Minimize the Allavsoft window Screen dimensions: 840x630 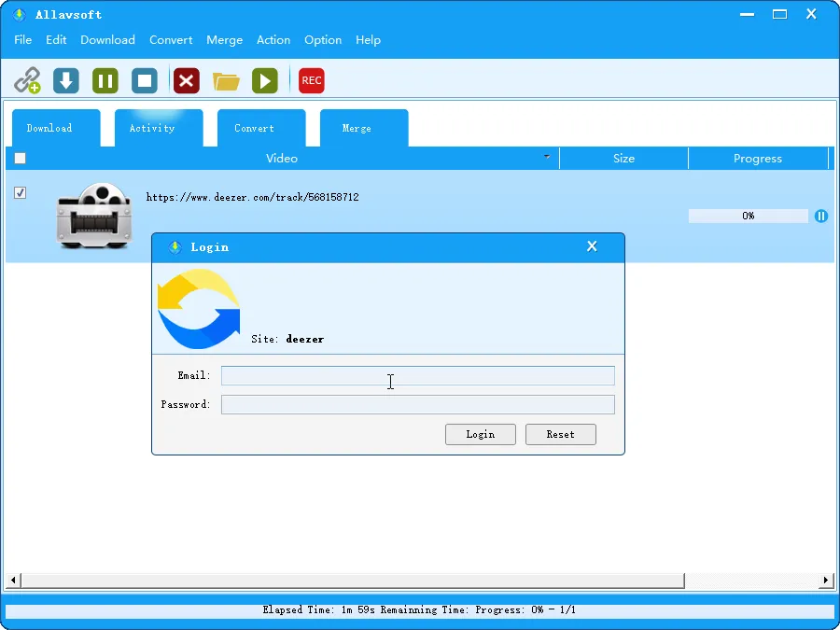[x=748, y=15]
